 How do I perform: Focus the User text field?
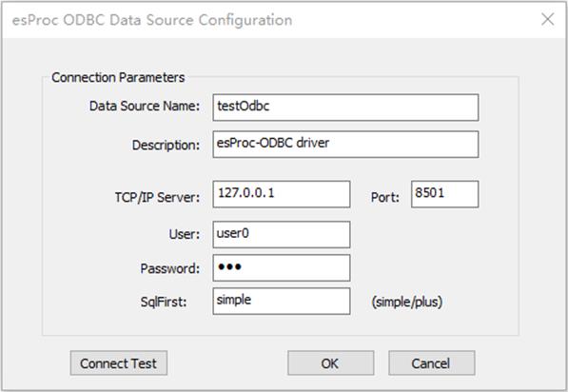point(282,235)
